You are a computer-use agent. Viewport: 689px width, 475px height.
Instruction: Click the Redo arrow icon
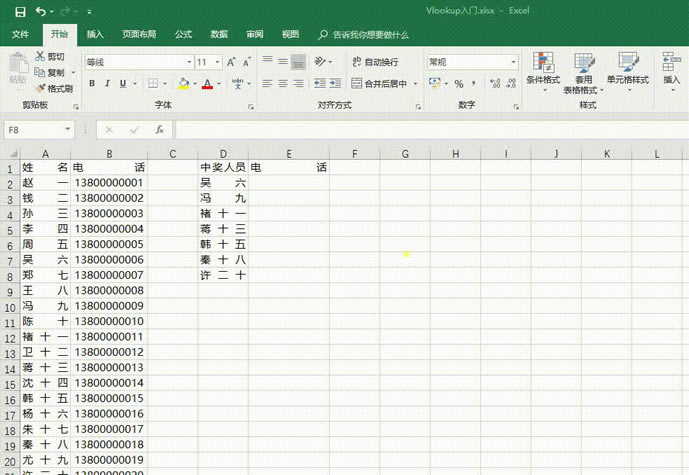tap(66, 11)
